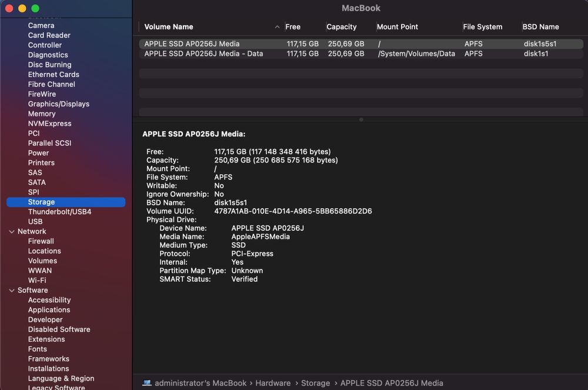Click Hardware in the path bar
The image size is (588, 390).
[x=273, y=383]
